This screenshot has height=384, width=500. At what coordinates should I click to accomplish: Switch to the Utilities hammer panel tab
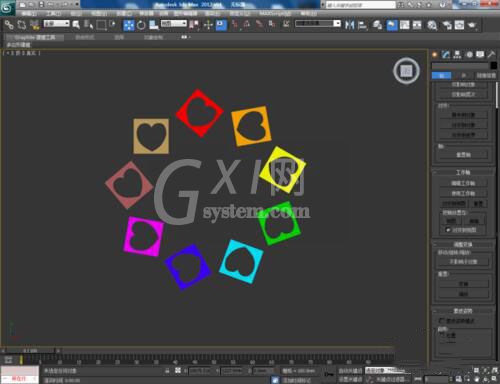pyautogui.click(x=491, y=55)
